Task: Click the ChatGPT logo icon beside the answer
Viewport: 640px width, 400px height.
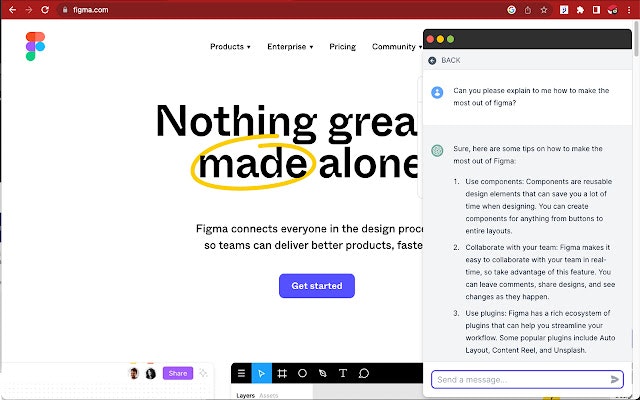Action: [437, 151]
